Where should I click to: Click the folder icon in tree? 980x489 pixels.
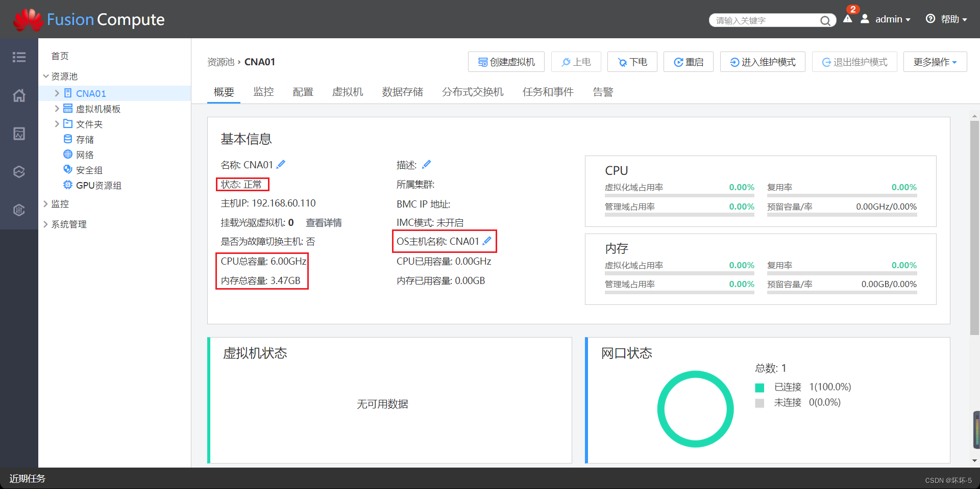[68, 123]
